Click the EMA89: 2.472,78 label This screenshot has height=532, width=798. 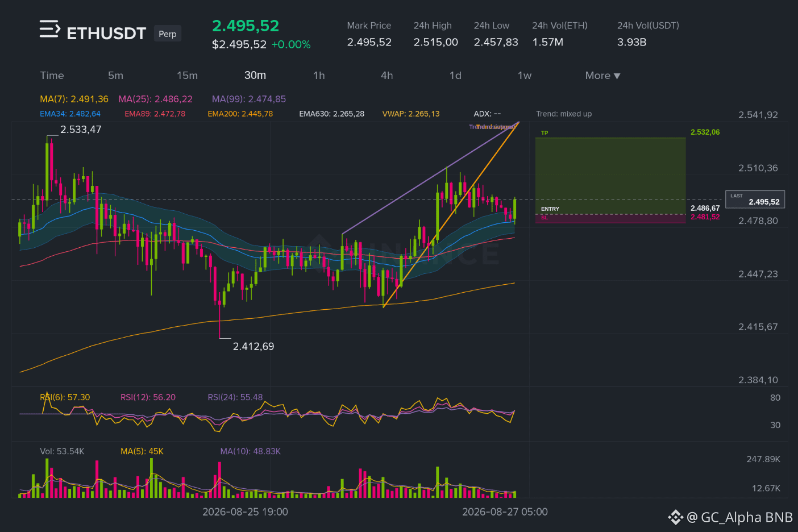[155, 114]
